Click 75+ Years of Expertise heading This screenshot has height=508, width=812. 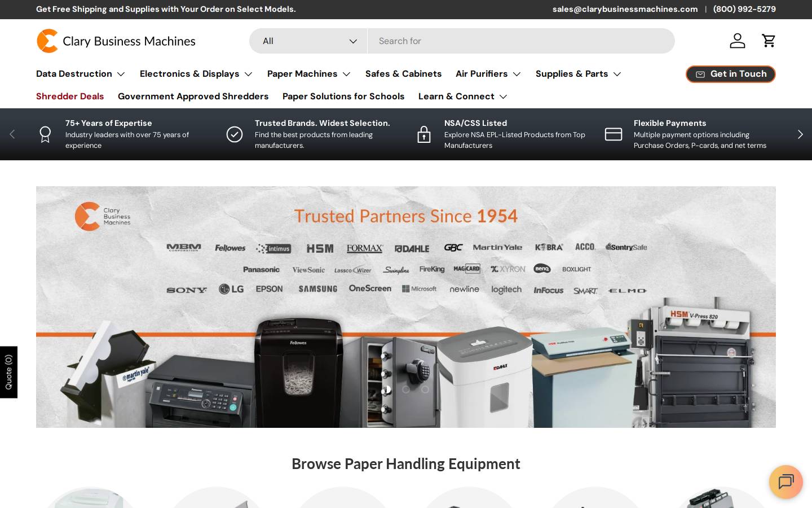[108, 123]
